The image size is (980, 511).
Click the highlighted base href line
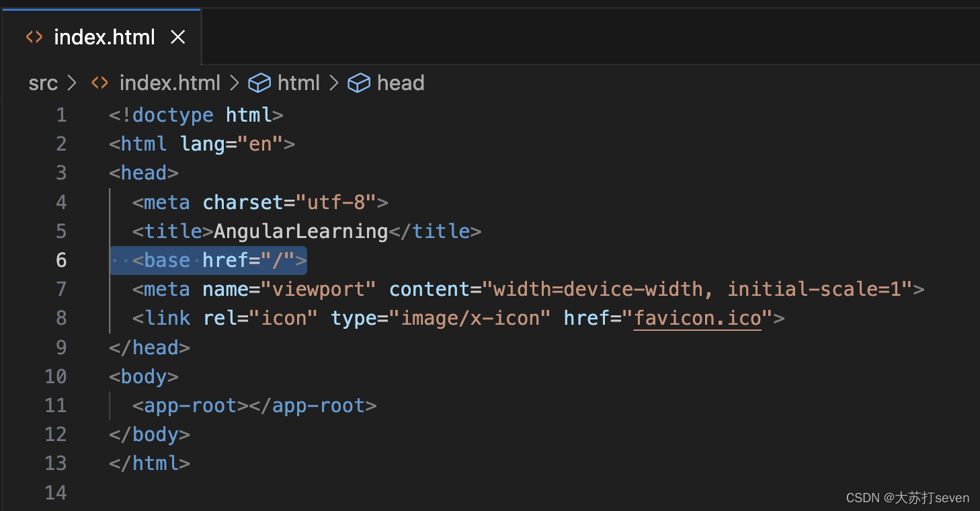[208, 260]
